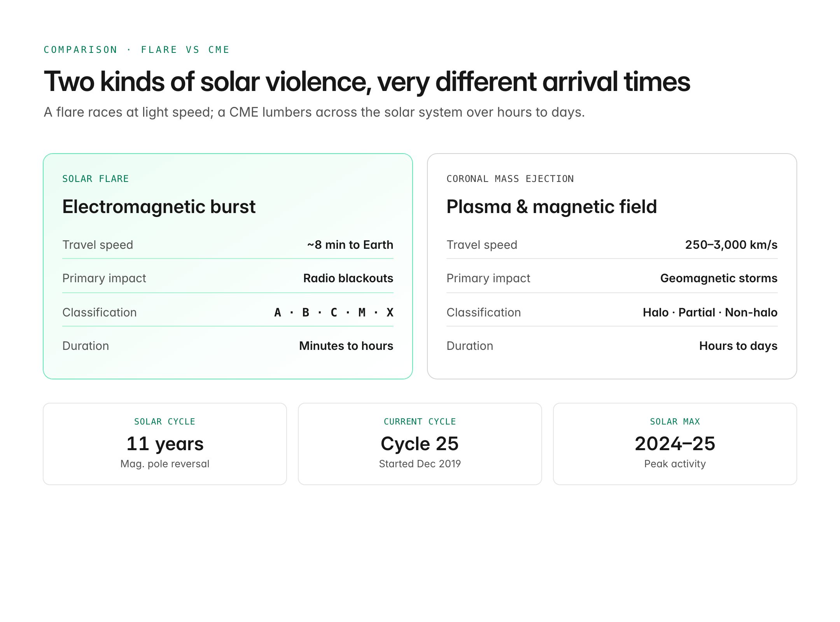Click the 'COMPARISON · FLARE VS CME' eyebrow label

point(136,50)
